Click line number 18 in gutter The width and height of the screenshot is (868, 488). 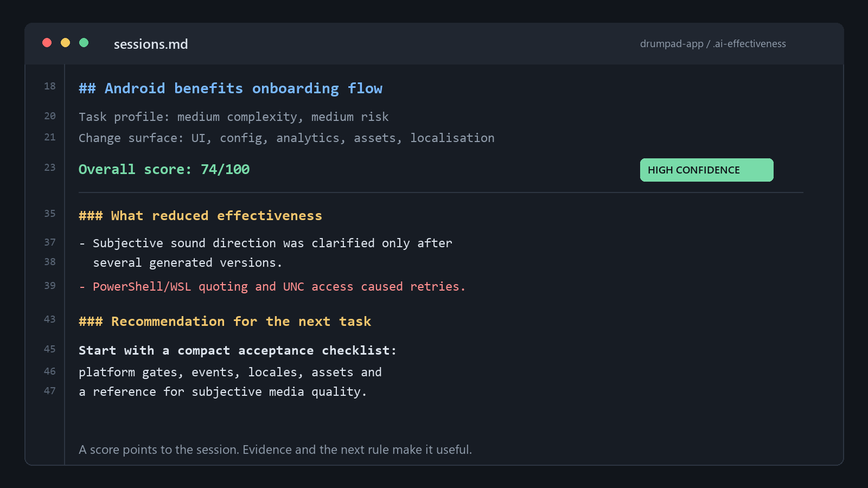pos(50,86)
